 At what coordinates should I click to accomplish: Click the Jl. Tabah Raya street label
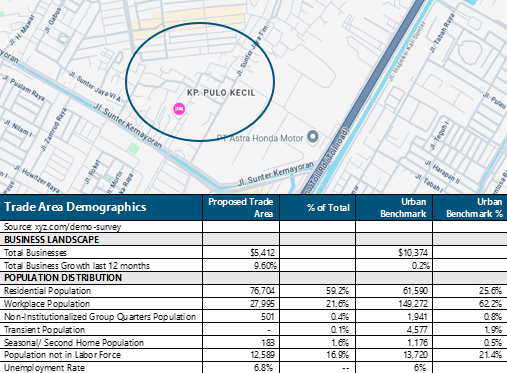(x=442, y=33)
